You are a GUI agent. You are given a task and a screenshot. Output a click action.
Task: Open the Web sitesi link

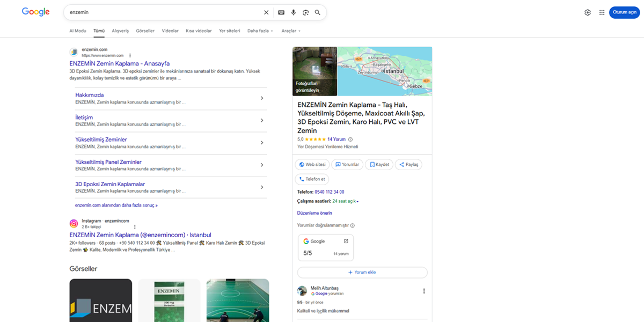312,164
